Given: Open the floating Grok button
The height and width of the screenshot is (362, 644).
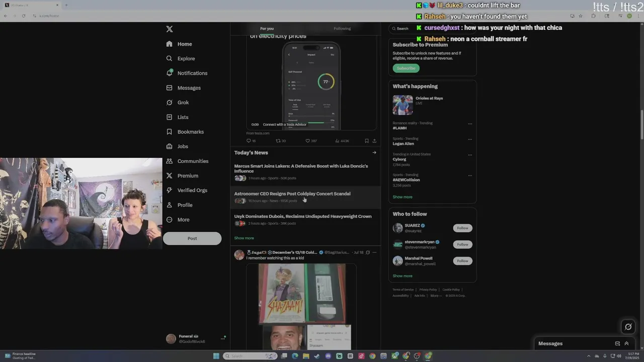Looking at the screenshot, I should pyautogui.click(x=628, y=327).
